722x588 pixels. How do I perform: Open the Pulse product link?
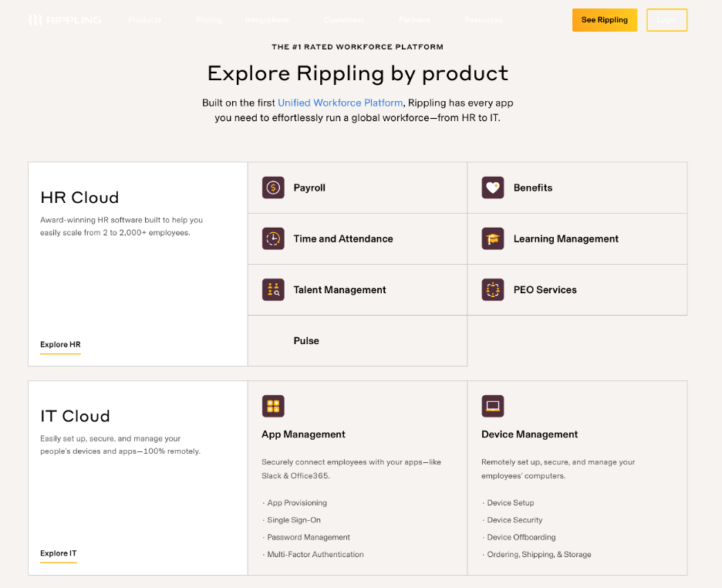pyautogui.click(x=306, y=340)
